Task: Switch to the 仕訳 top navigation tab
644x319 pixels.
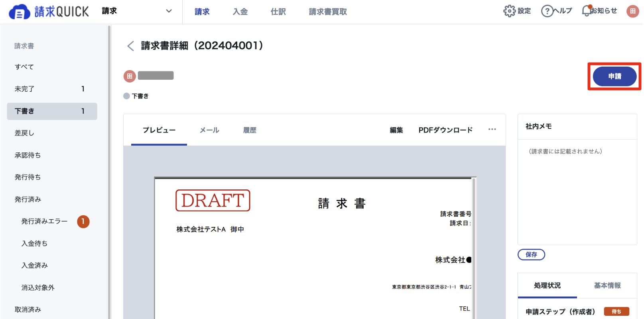Action: (x=278, y=12)
